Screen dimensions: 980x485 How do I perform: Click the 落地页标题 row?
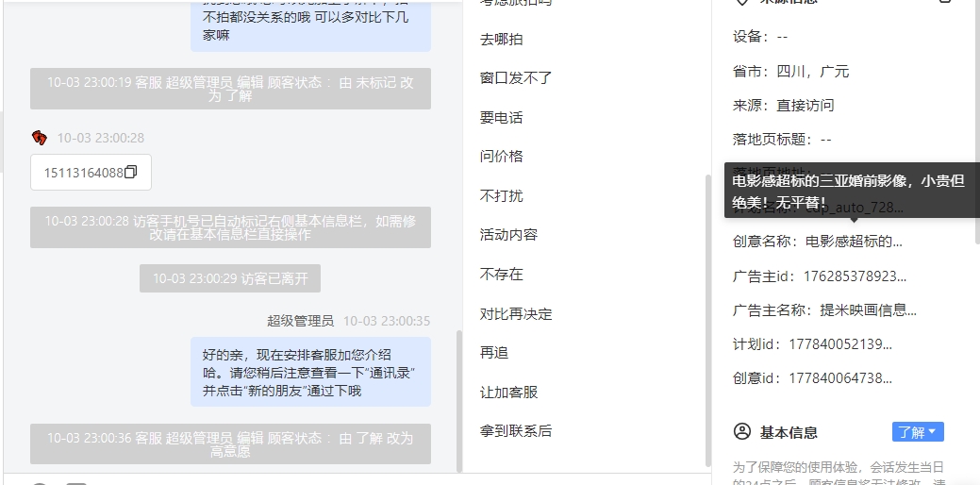tap(782, 140)
